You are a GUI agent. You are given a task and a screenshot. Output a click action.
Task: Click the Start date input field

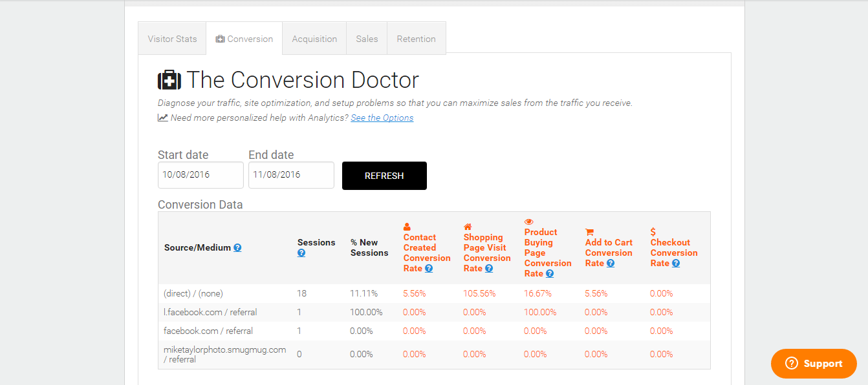[201, 175]
